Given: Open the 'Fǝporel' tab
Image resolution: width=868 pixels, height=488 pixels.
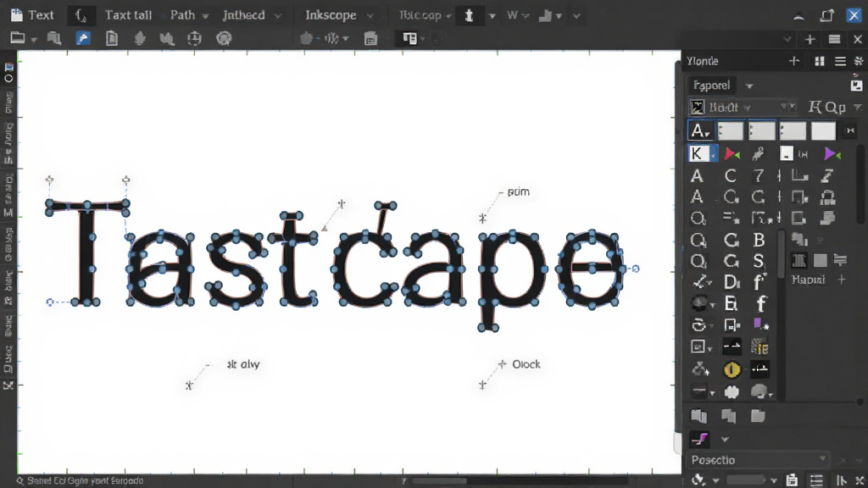Looking at the screenshot, I should click(712, 86).
